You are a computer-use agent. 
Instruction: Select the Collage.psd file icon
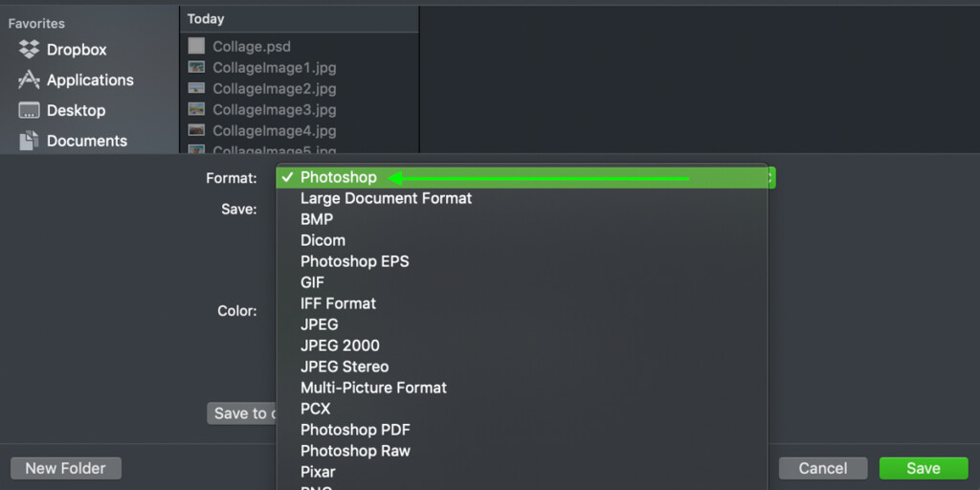coord(196,46)
